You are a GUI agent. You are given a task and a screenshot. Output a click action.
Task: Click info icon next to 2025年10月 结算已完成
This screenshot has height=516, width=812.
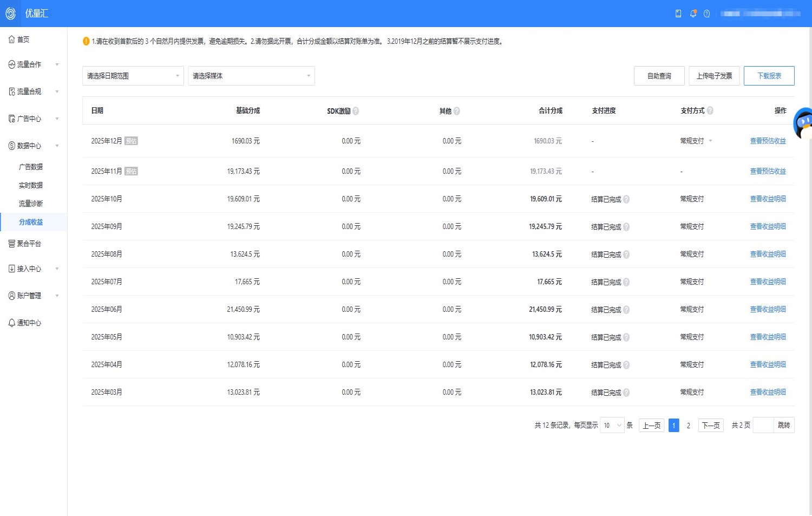click(x=626, y=199)
